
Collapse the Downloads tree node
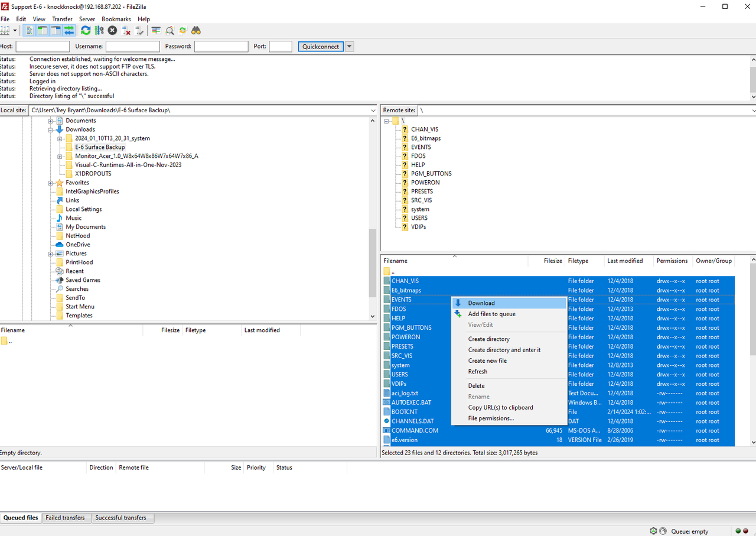point(51,129)
